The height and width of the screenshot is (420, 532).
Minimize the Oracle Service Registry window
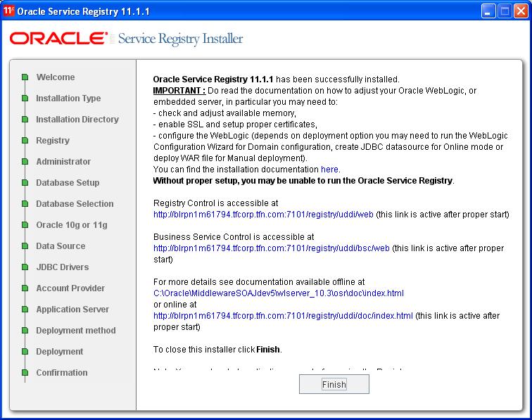coord(488,11)
